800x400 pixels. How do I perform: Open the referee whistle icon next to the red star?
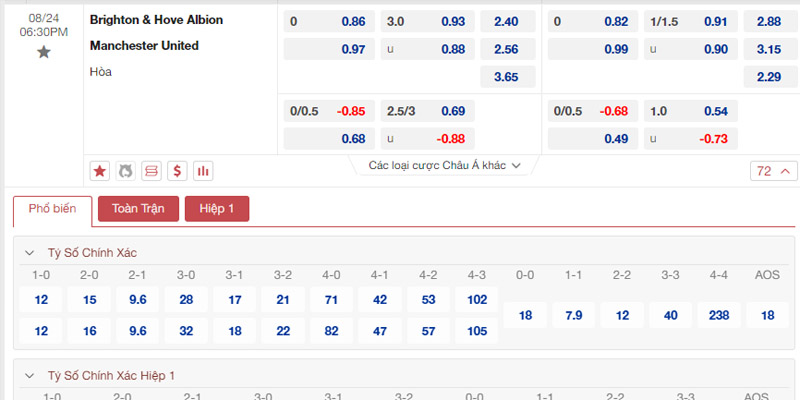tap(126, 171)
